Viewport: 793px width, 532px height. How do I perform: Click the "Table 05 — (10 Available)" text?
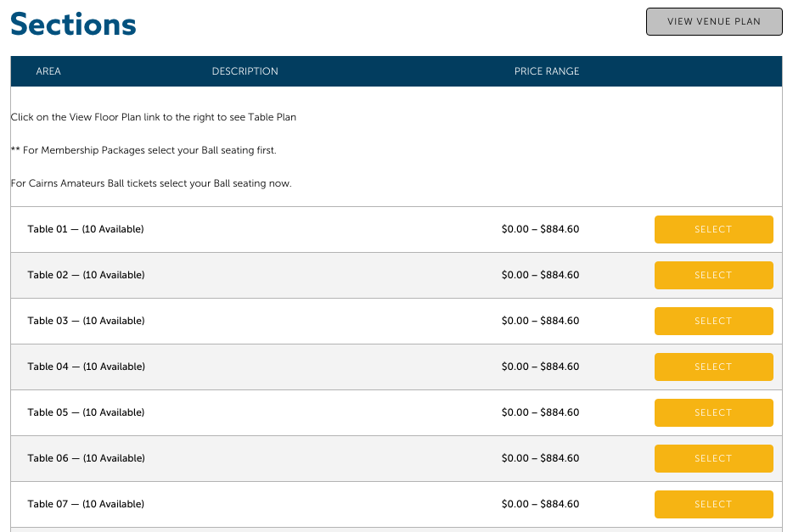click(x=86, y=412)
